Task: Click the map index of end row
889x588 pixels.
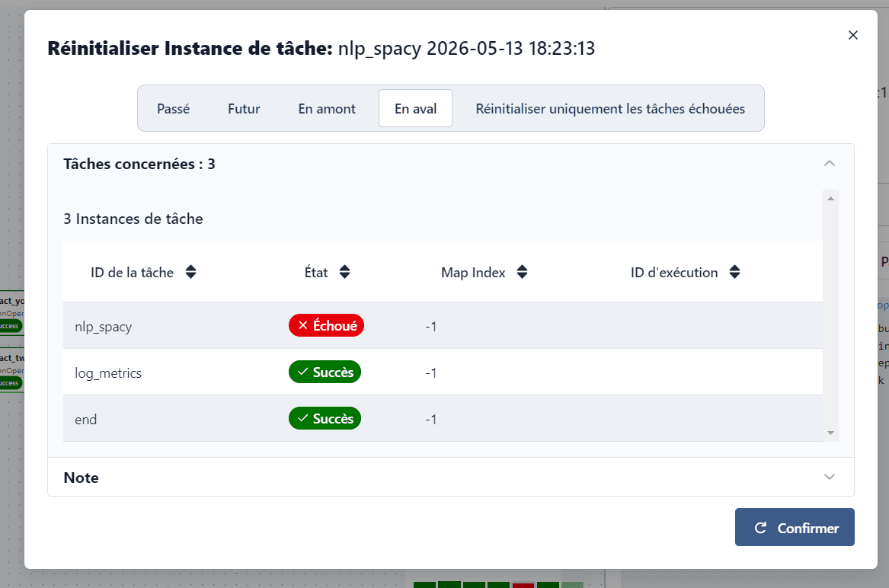Action: 431,420
